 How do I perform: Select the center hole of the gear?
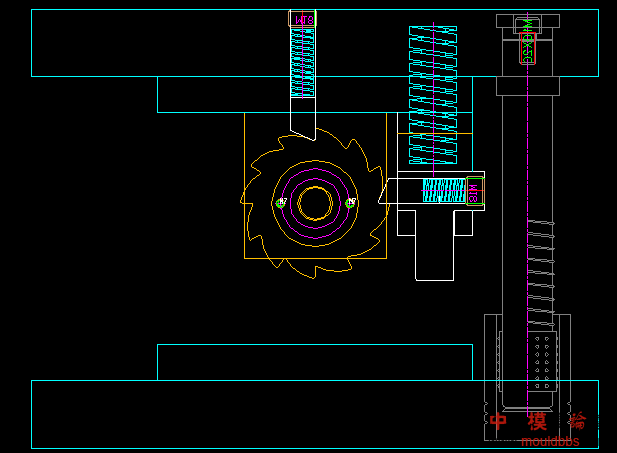[315, 203]
